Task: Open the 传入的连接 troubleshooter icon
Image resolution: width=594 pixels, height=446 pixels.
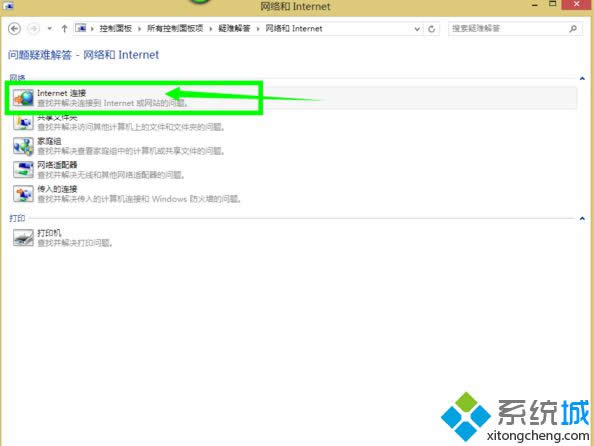Action: pos(23,194)
